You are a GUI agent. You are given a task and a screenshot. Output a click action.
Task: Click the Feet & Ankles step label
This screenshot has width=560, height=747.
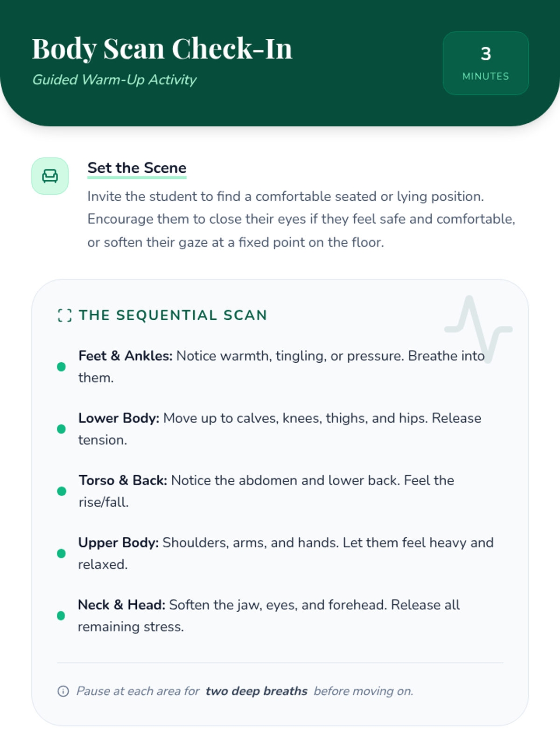tap(126, 356)
